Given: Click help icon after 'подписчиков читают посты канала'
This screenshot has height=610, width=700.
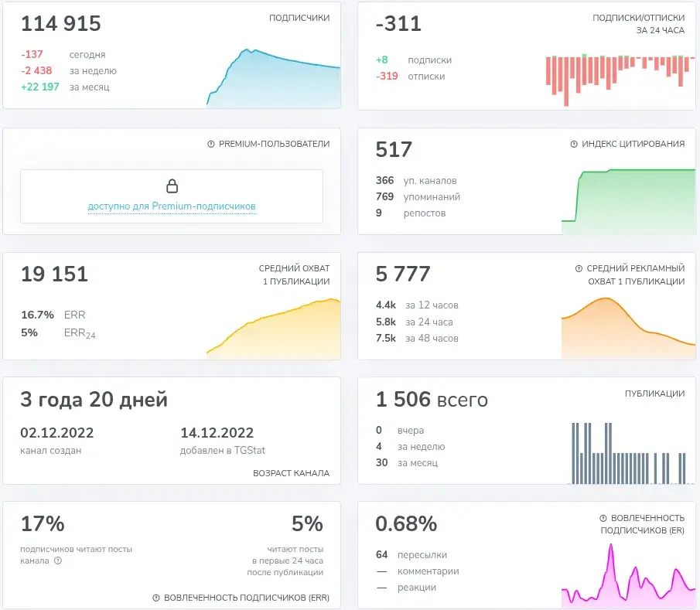Looking at the screenshot, I should point(58,561).
